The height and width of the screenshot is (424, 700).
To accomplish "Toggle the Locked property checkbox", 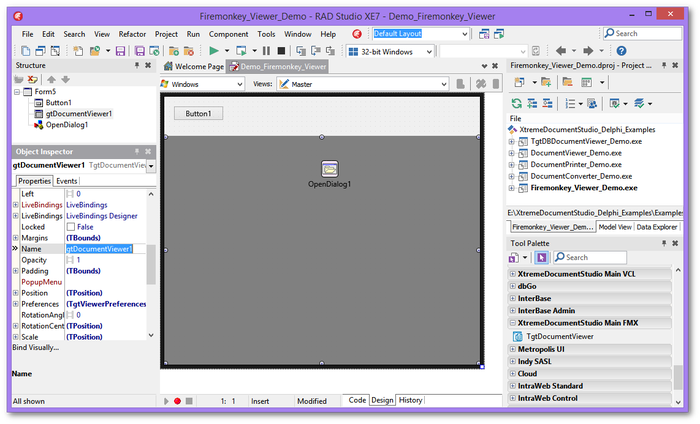I will coord(71,227).
